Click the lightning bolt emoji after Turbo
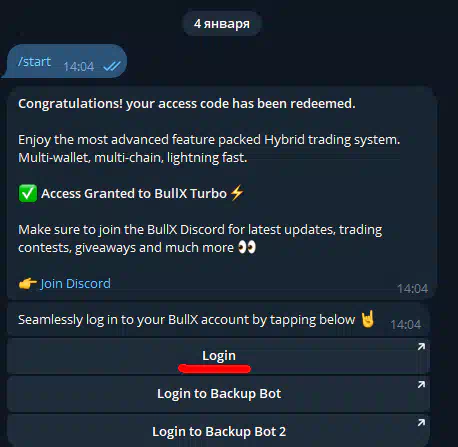Image resolution: width=458 pixels, height=447 pixels. pyautogui.click(x=237, y=193)
